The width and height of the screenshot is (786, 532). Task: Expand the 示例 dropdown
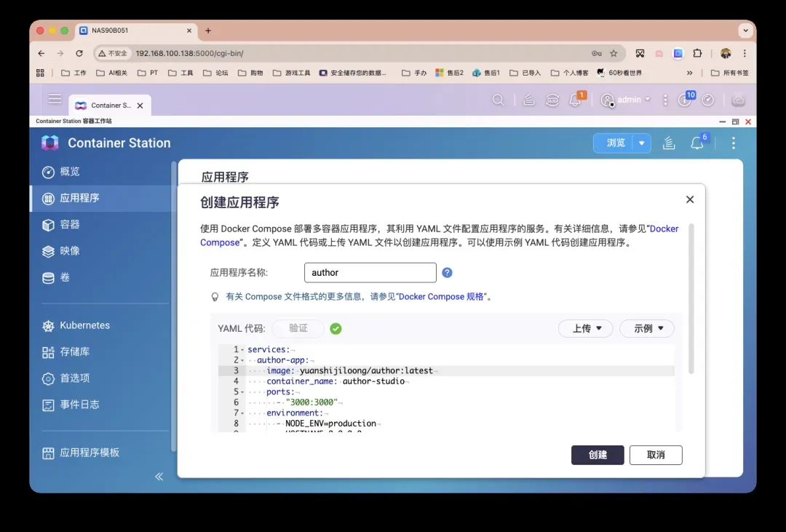coord(646,328)
